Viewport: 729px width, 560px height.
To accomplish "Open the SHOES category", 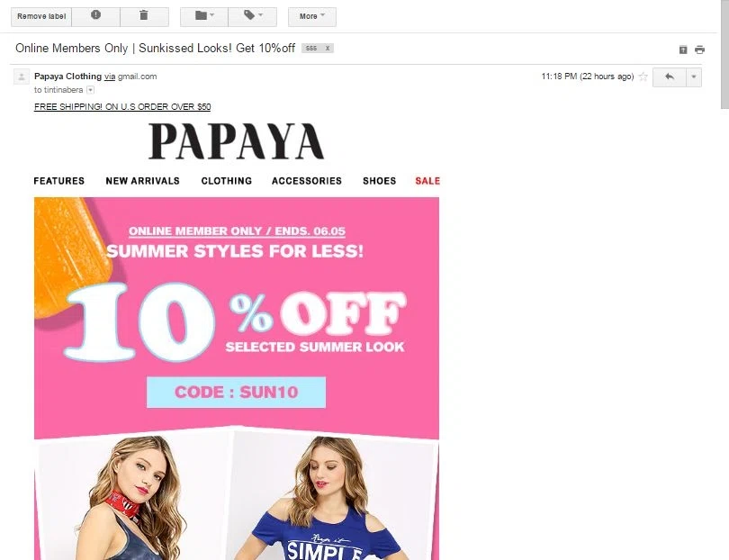I will [380, 181].
